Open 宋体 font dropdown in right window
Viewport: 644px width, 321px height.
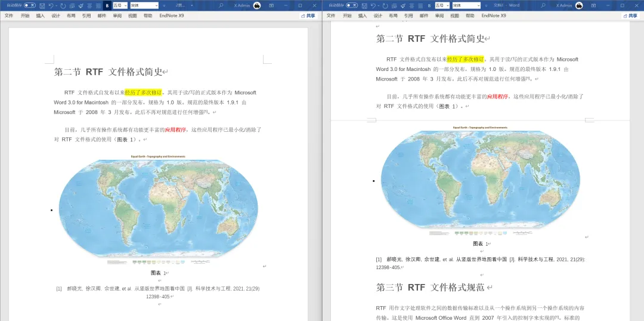(478, 5)
